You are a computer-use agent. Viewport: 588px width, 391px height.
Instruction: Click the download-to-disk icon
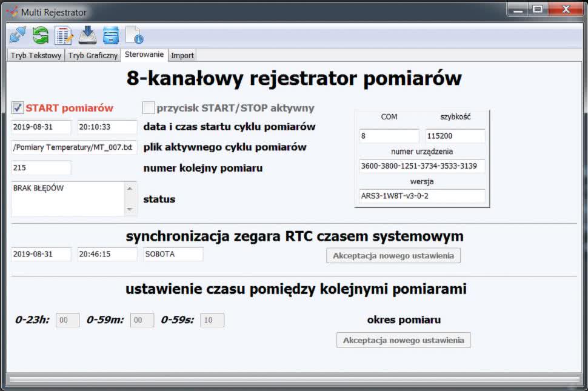(87, 35)
